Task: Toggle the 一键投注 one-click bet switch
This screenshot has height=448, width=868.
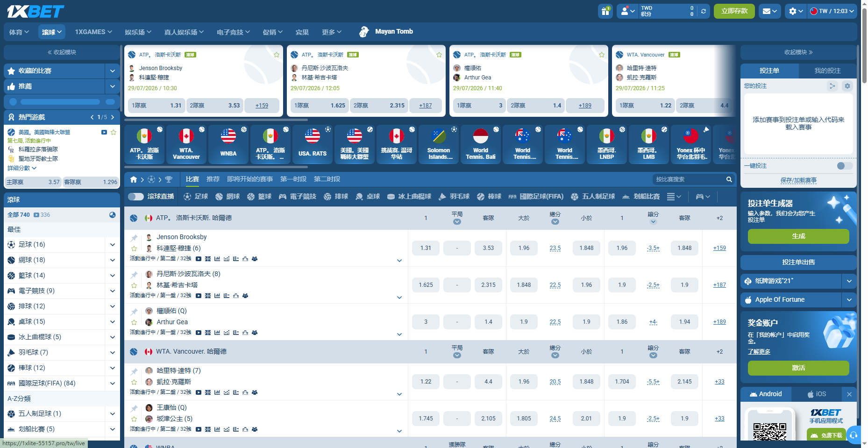Action: coord(845,166)
